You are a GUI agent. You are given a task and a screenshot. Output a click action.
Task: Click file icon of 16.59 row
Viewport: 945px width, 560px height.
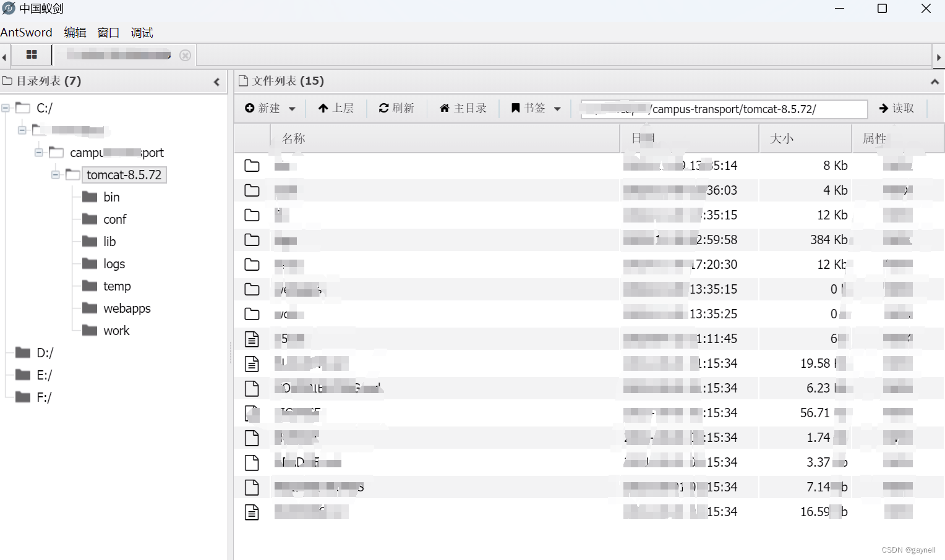pos(252,512)
